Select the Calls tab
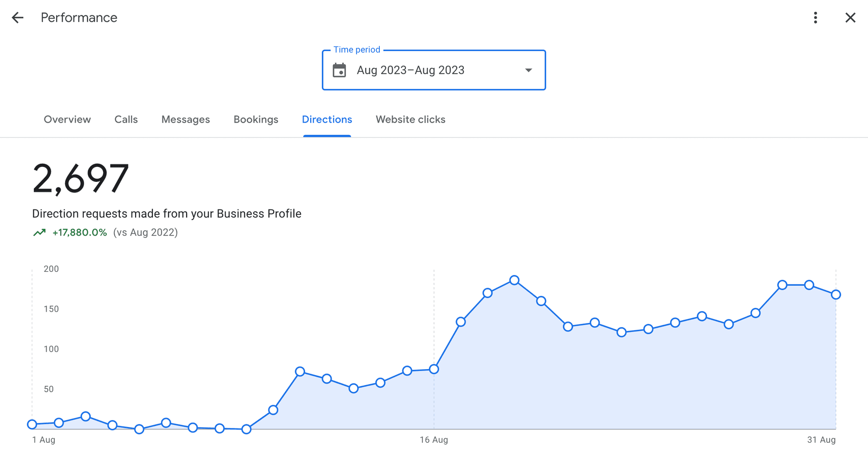 [126, 119]
